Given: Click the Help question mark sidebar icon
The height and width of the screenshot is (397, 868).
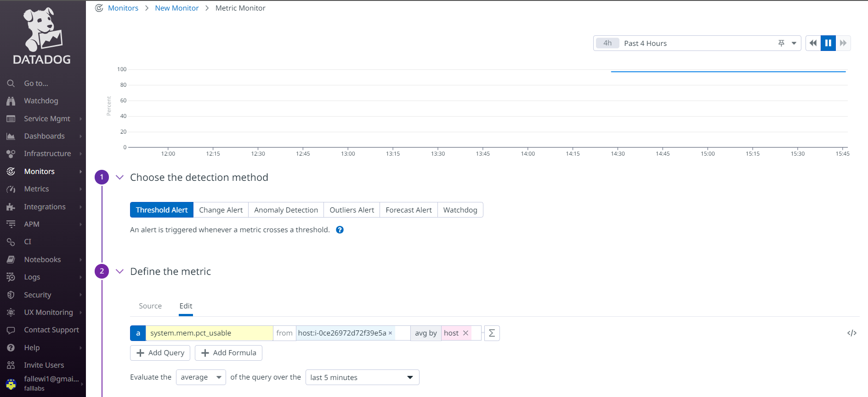Looking at the screenshot, I should coord(11,348).
